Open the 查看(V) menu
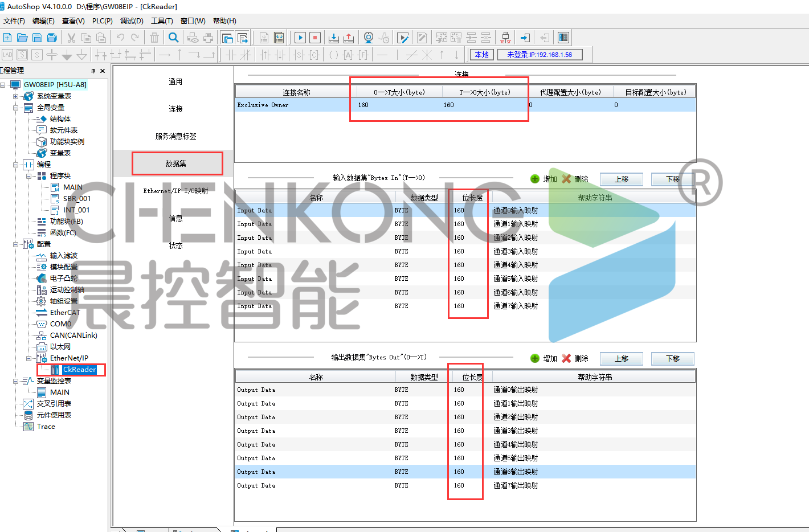 (x=73, y=21)
